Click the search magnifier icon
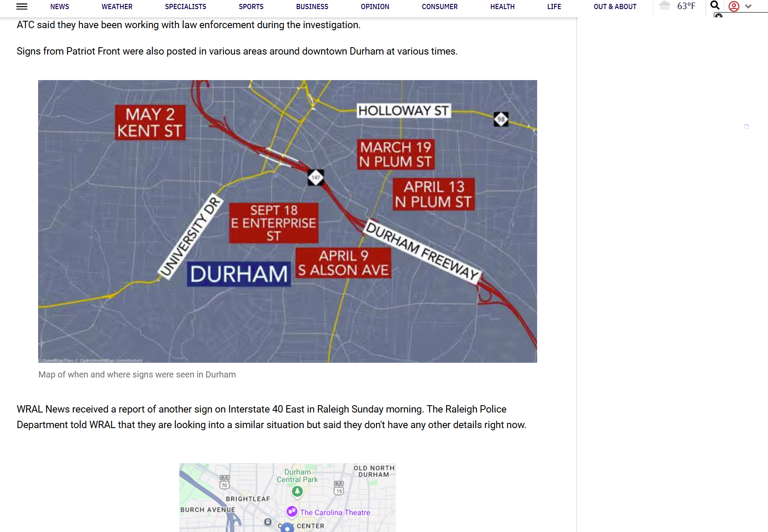Image resolution: width=768 pixels, height=532 pixels. [x=715, y=6]
